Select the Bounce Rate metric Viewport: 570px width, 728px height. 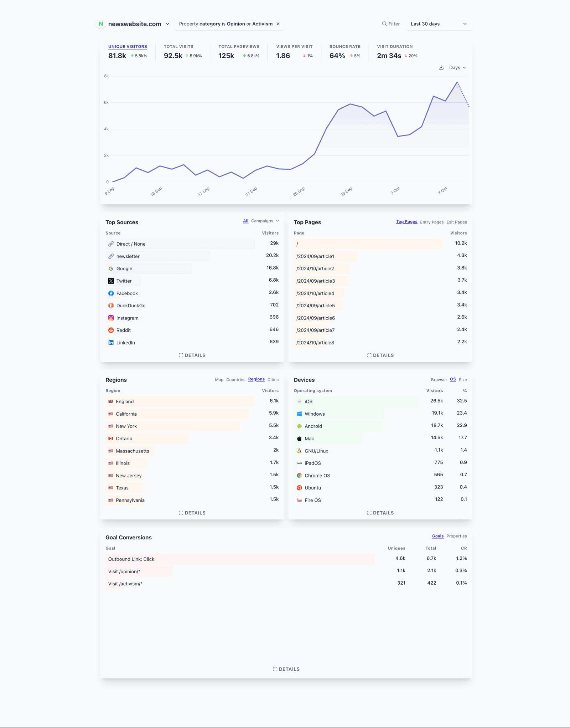click(345, 52)
